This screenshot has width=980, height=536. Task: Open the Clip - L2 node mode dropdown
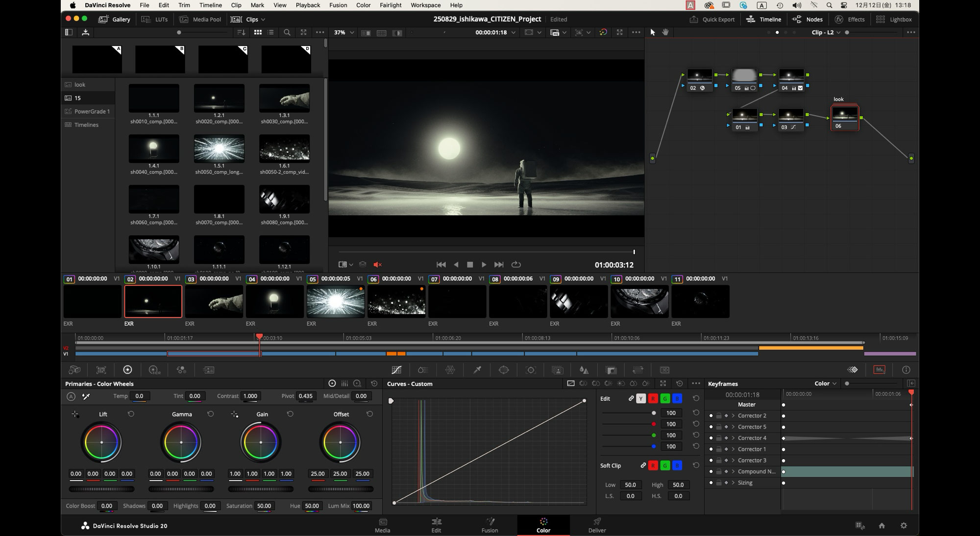tap(826, 32)
